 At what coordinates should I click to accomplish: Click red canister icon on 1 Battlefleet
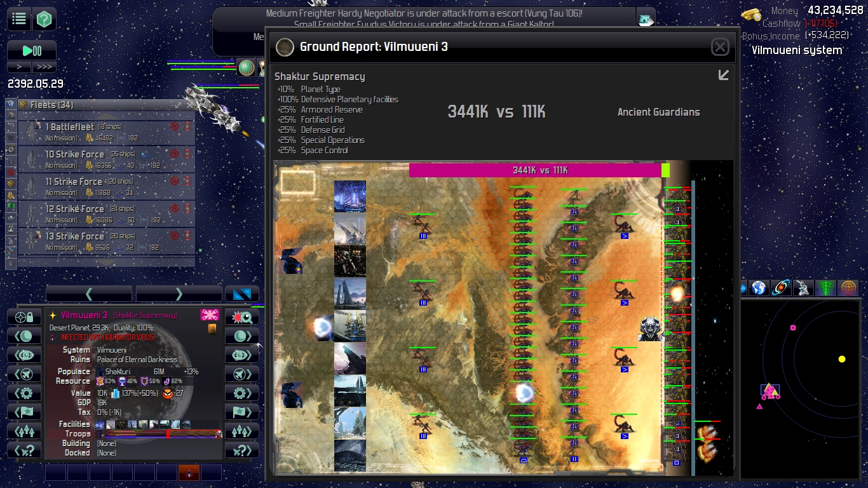point(187,127)
